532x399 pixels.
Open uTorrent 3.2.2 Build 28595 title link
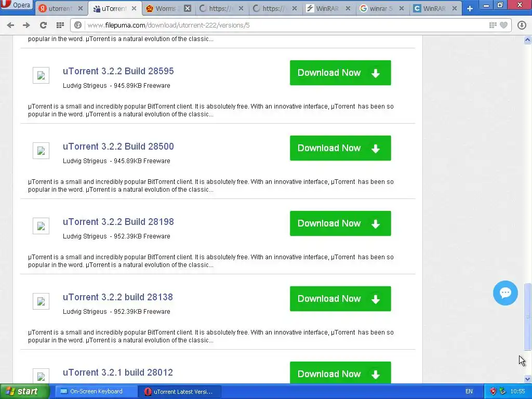click(118, 71)
